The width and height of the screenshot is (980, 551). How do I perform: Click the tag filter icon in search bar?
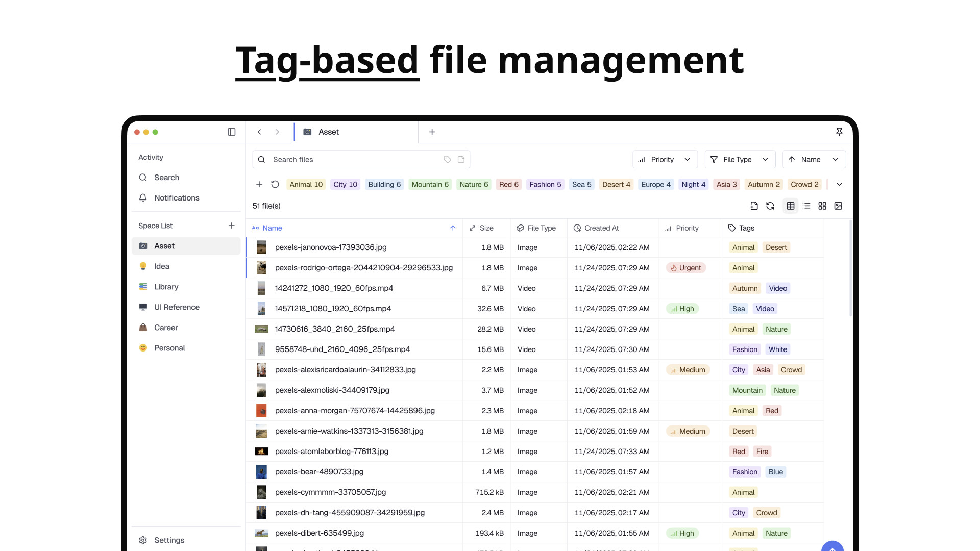click(447, 159)
